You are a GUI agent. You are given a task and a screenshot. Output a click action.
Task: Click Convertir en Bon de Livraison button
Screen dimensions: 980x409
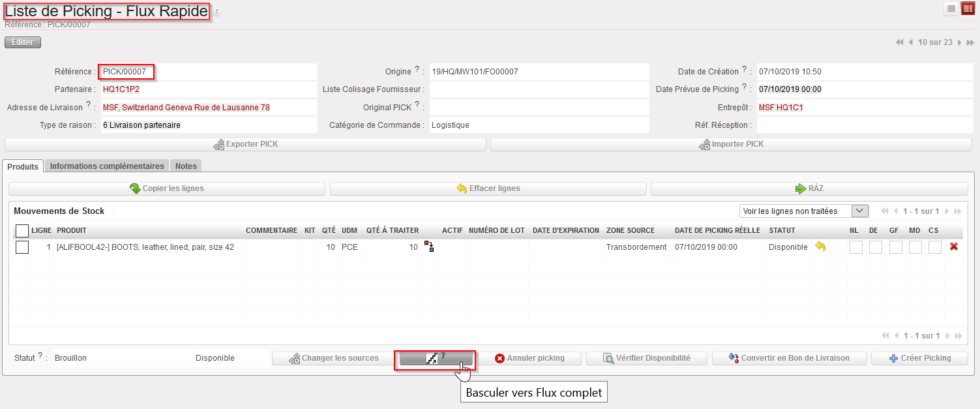tap(790, 358)
